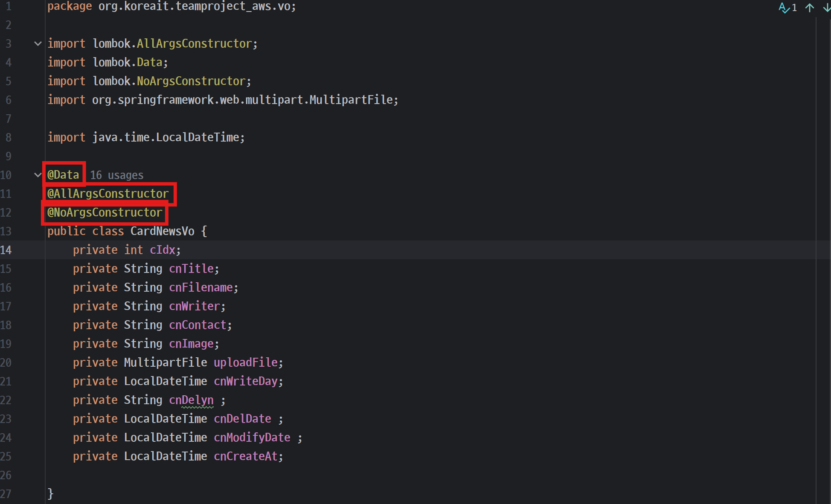831x504 pixels.
Task: Collapse the CardNewsVo class fold chevron
Action: [x=38, y=175]
